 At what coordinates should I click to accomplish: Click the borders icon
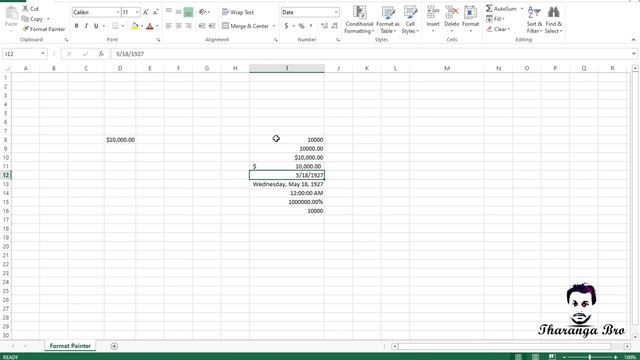coord(116,26)
